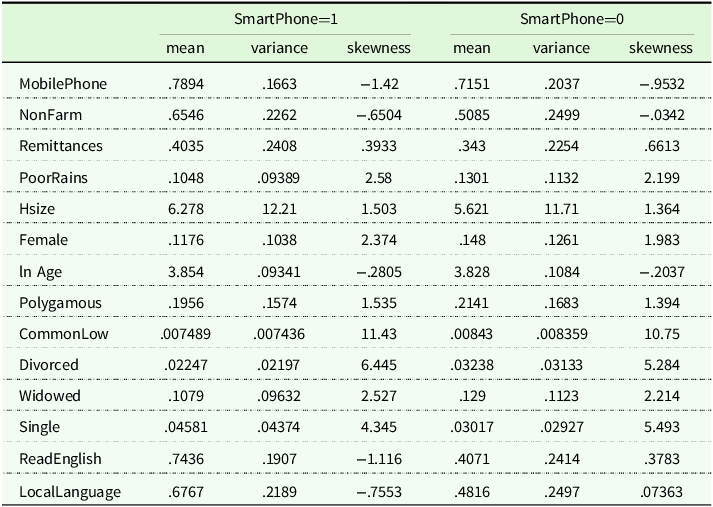Click the variance header under SmartPhone=1
This screenshot has height=507, width=713.
279,47
